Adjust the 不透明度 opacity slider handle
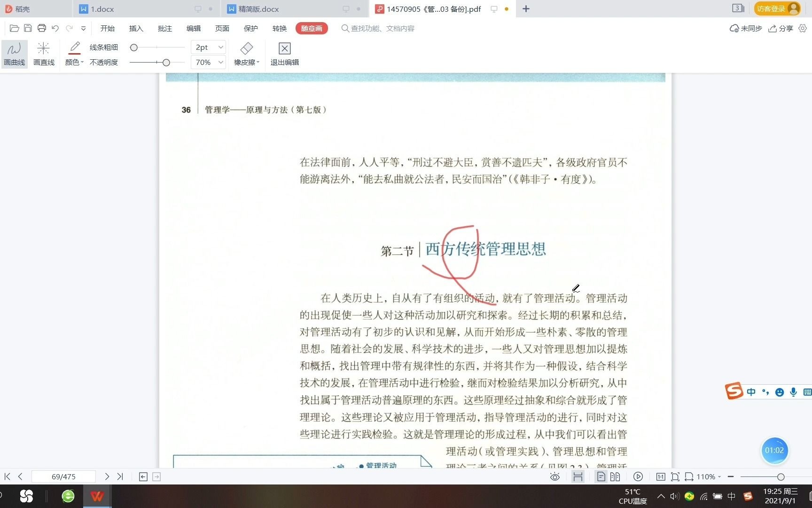This screenshot has height=508, width=812. click(x=166, y=63)
